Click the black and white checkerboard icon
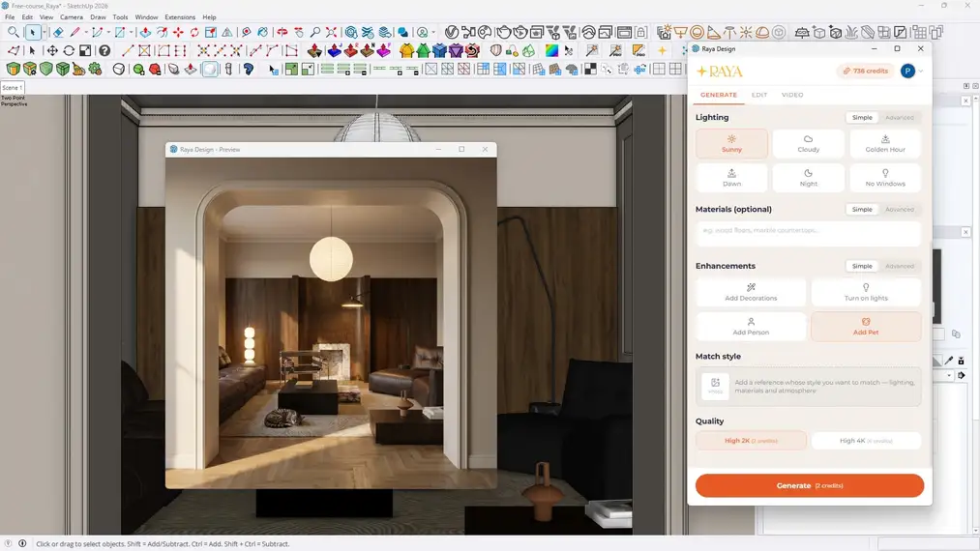 tap(590, 69)
